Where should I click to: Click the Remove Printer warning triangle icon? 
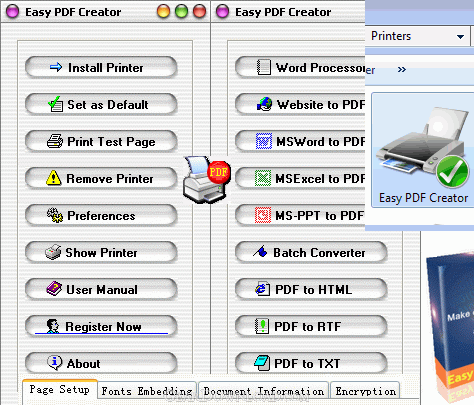pyautogui.click(x=53, y=178)
